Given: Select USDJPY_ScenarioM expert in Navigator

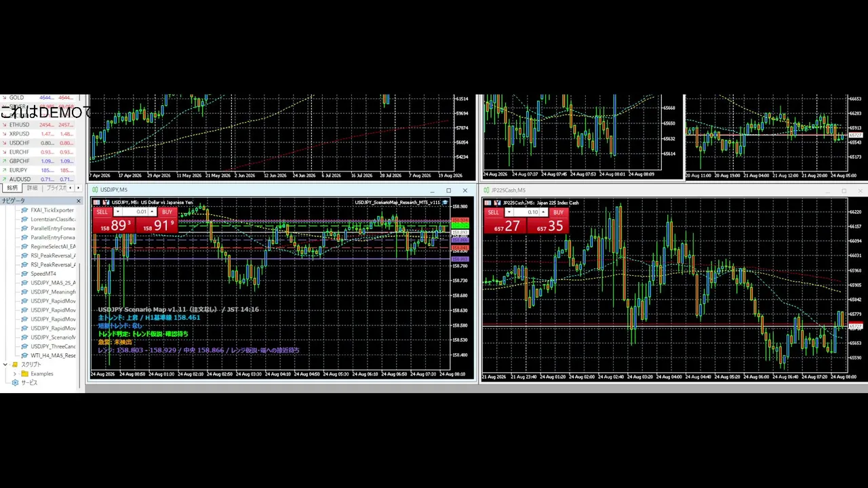Looking at the screenshot, I should (53, 338).
